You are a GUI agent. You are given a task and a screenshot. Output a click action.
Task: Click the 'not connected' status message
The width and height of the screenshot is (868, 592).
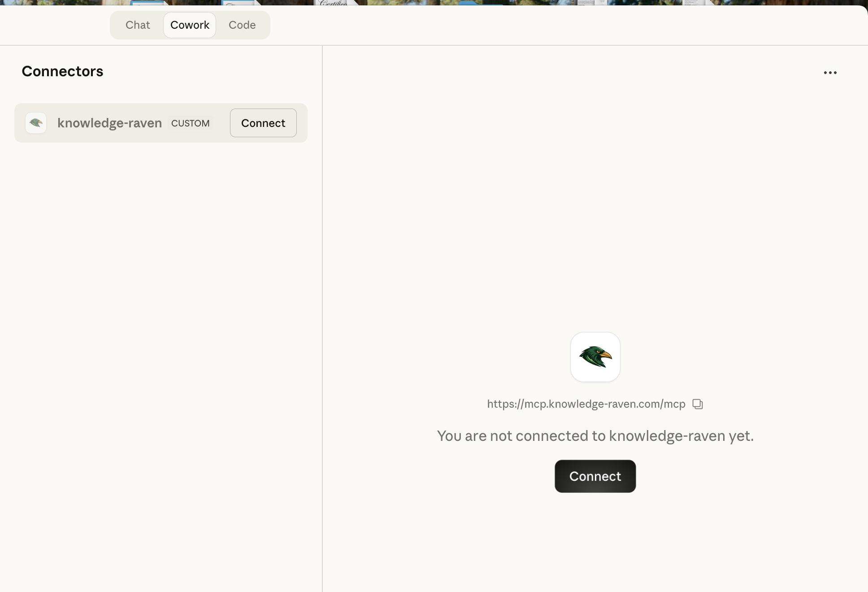595,436
